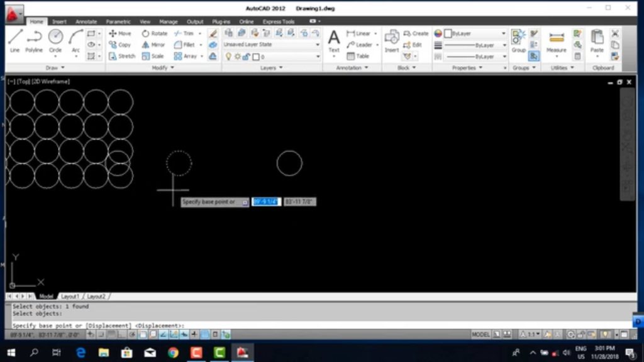Toggle layer freeze sun icon
Image resolution: width=644 pixels, height=362 pixels.
pyautogui.click(x=237, y=57)
